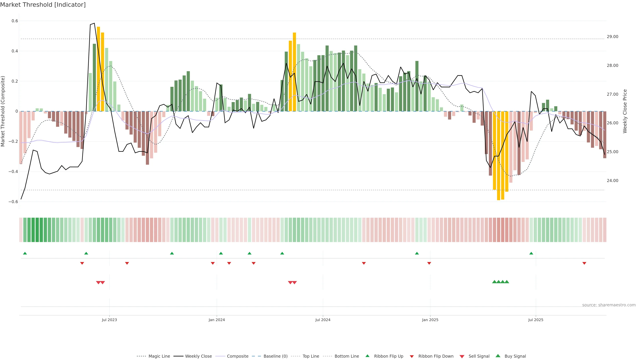
Task: Click the Jan 2024 x-axis label
Action: tap(217, 320)
